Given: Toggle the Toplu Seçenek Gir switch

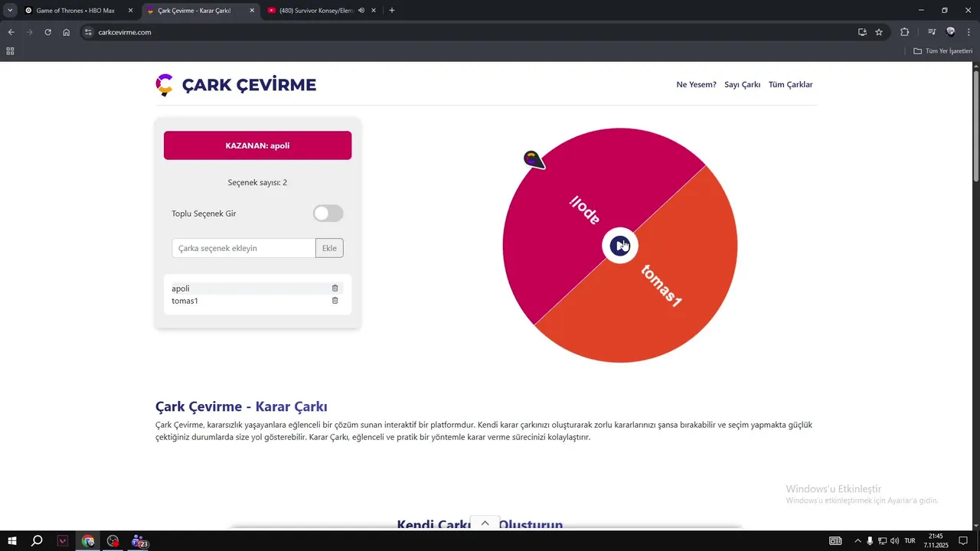Looking at the screenshot, I should click(328, 214).
